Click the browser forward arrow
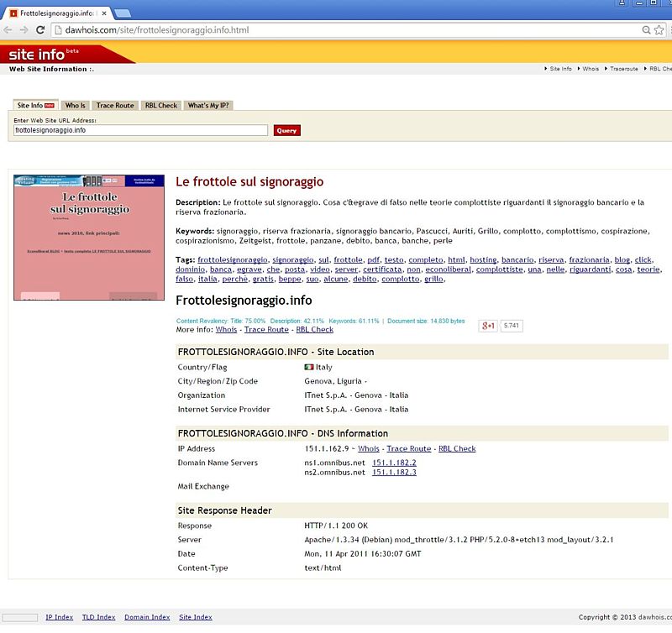Viewport: 672px width, 633px height. [24, 30]
